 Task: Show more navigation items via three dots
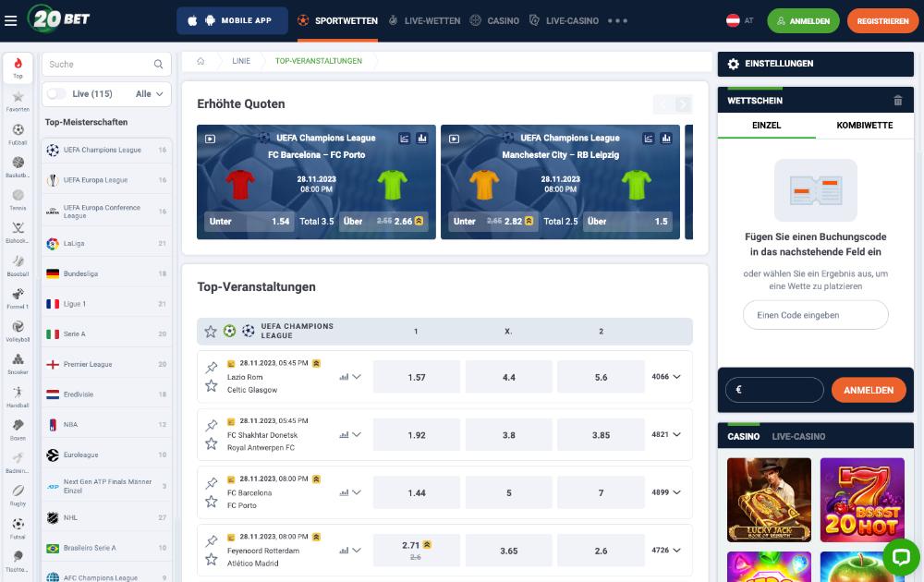click(x=617, y=20)
